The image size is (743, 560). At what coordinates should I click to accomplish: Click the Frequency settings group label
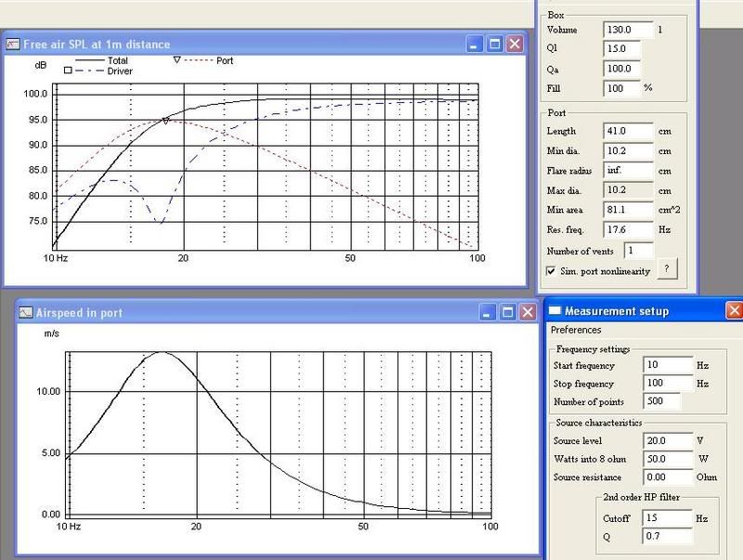[x=593, y=349]
